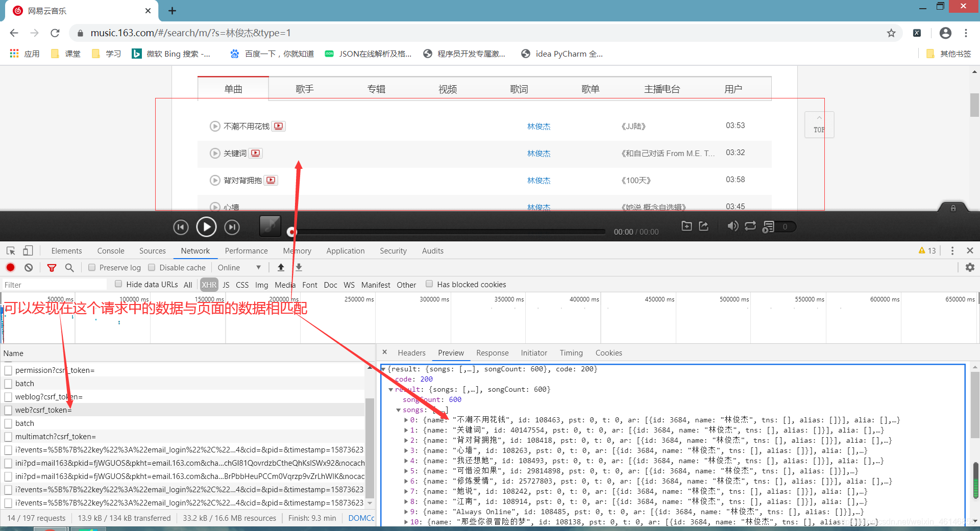Tick the checkbox beside multimatch?csrf_token=
Viewport: 980px width, 531px height.
pos(8,437)
